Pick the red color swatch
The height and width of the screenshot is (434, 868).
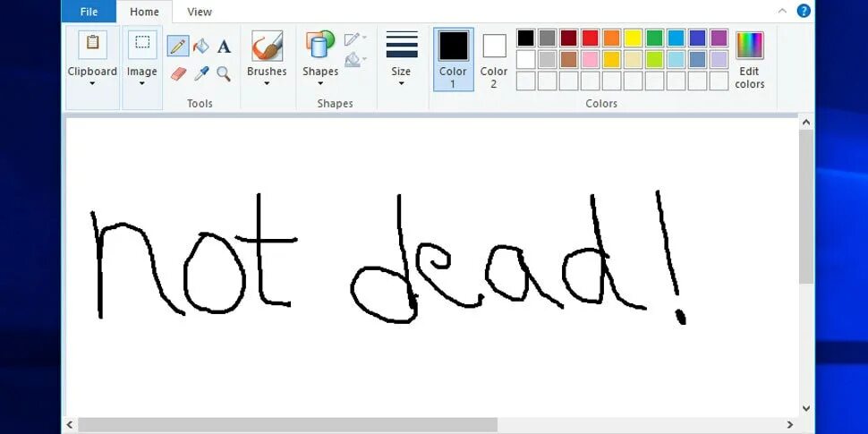tap(590, 38)
